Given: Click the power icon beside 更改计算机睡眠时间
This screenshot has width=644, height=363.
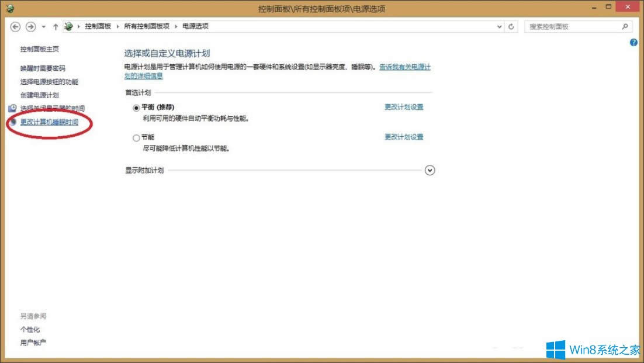Looking at the screenshot, I should pos(12,121).
